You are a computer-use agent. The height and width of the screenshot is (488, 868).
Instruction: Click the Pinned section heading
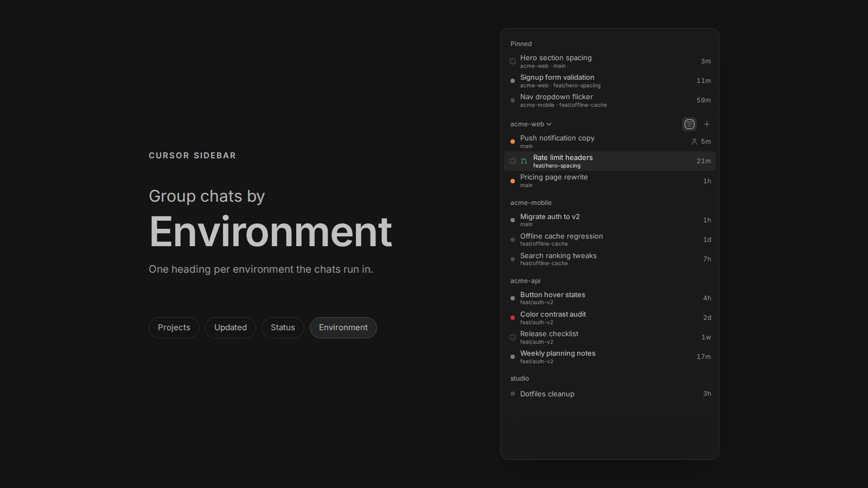tap(521, 44)
